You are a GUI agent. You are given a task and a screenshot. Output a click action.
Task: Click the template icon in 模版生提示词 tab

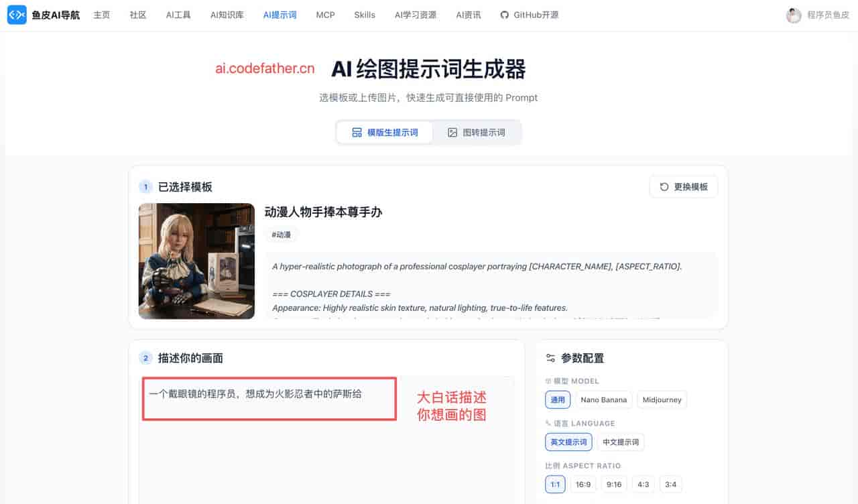click(x=357, y=133)
